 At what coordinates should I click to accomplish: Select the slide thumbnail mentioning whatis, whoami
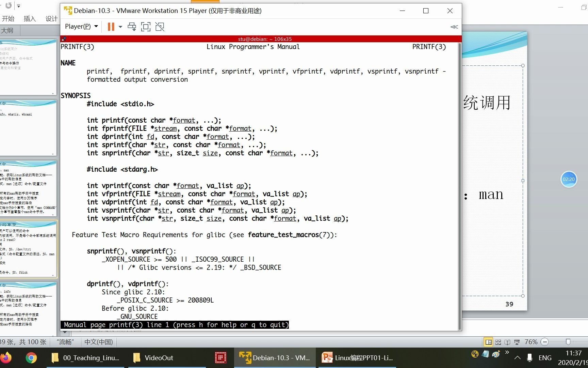click(28, 128)
